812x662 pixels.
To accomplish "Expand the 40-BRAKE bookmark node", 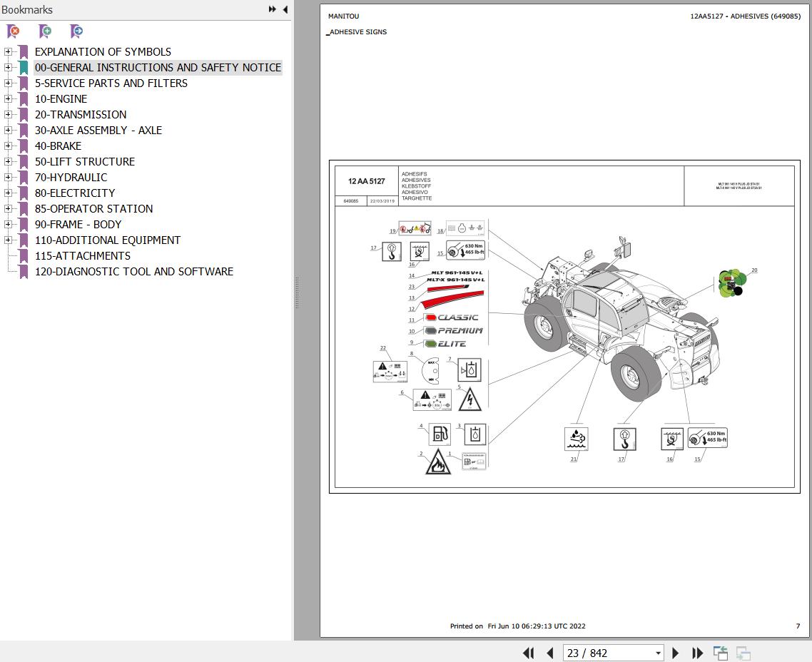I will (8, 146).
